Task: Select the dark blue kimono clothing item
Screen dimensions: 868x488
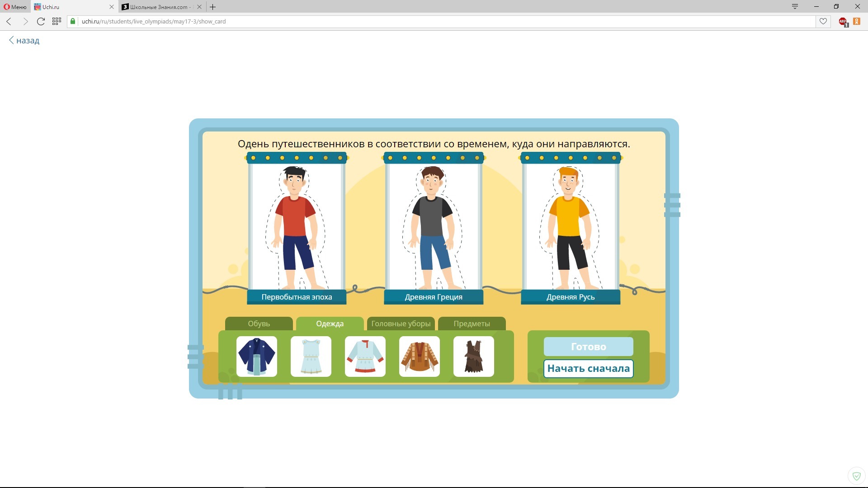Action: pos(256,357)
